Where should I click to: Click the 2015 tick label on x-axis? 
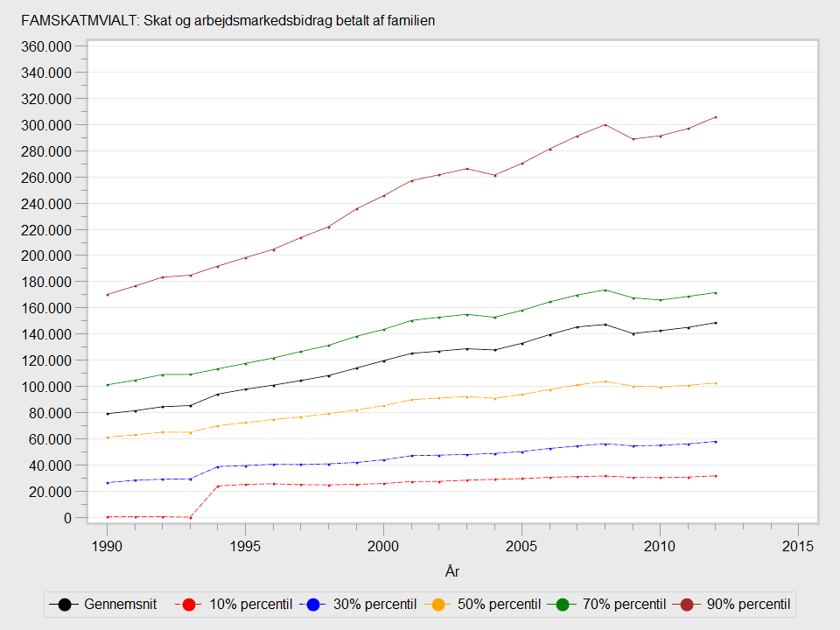[798, 546]
